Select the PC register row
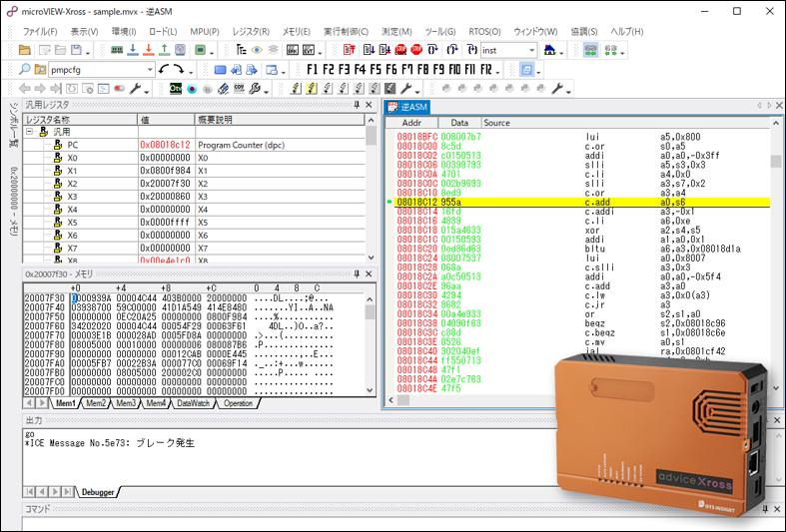786x532 pixels. [x=194, y=145]
